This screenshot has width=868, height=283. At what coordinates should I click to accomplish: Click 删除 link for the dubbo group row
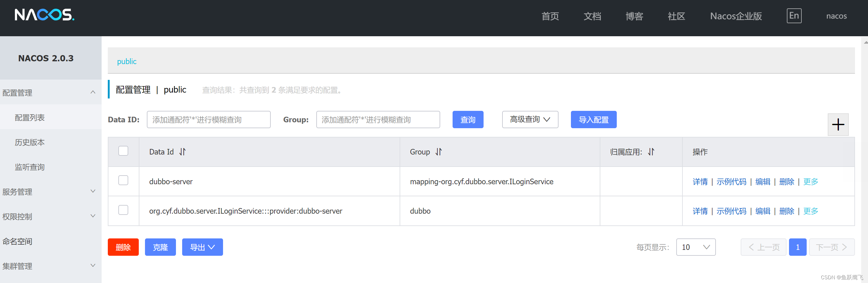coord(787,211)
